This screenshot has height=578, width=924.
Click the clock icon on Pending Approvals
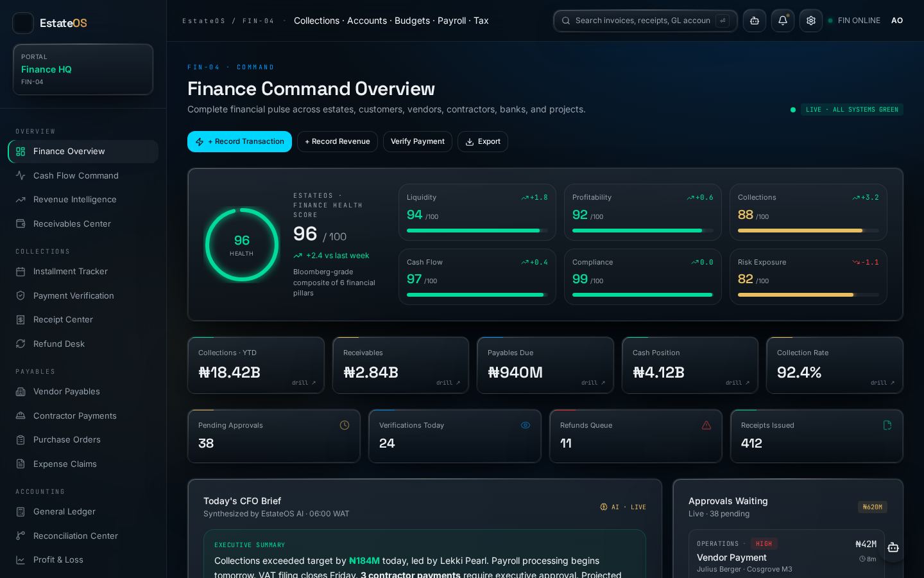(x=345, y=425)
